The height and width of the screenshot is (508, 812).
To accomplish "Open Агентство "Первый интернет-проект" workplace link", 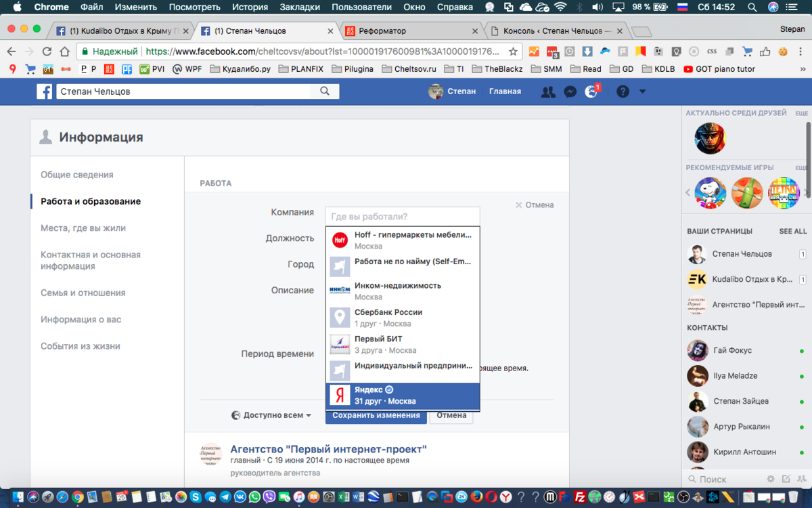I will tap(329, 449).
